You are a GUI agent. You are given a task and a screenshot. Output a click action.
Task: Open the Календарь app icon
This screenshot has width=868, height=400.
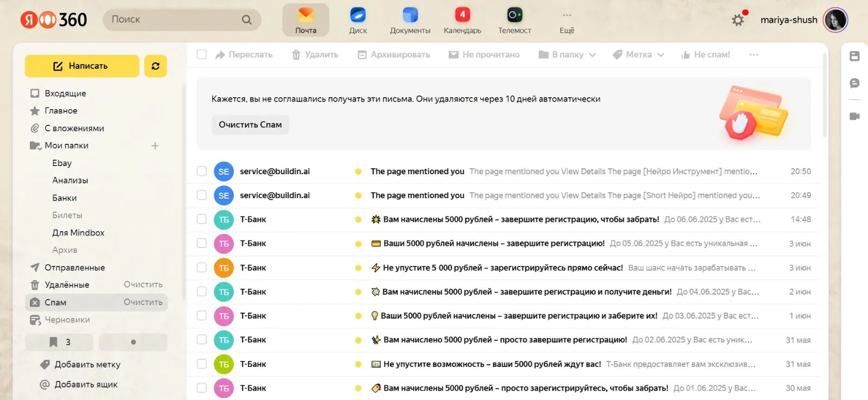coord(462,20)
